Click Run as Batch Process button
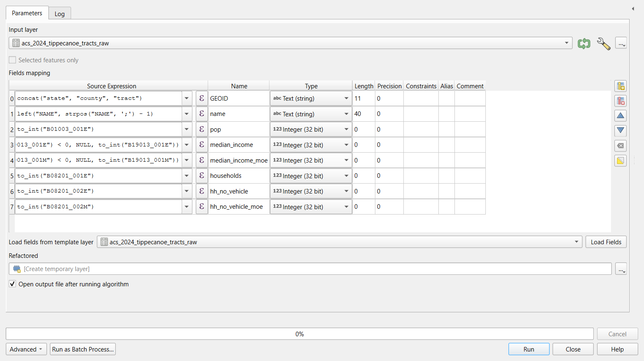This screenshot has height=361, width=644. click(83, 349)
